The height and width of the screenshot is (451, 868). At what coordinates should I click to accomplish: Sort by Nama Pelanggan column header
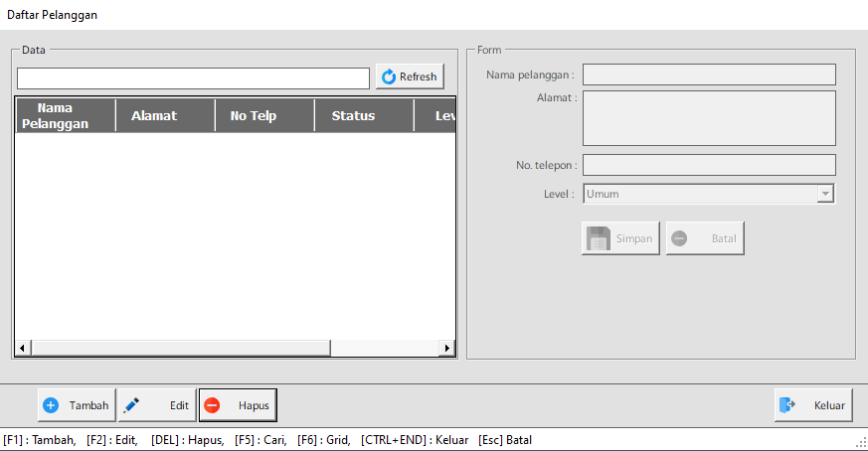(66, 115)
